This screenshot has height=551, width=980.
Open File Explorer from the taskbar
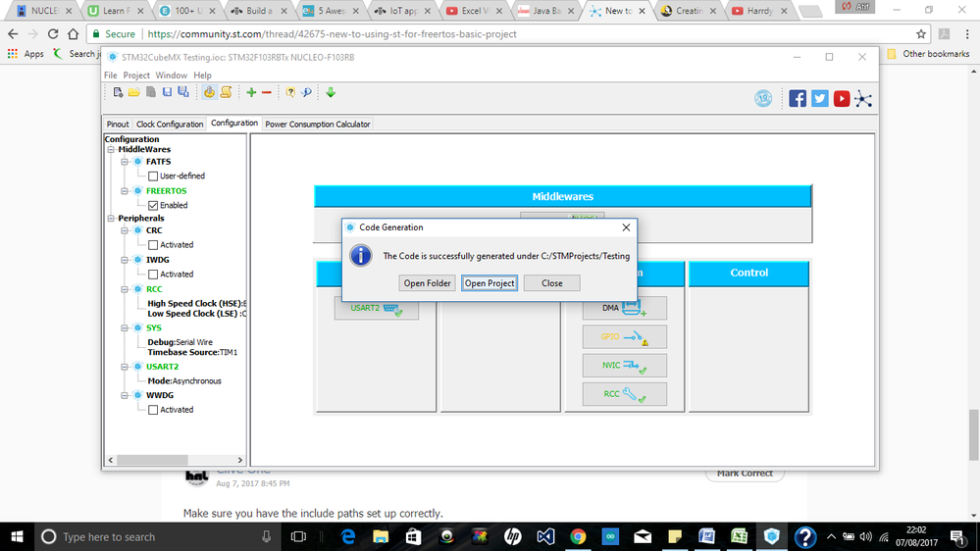(381, 536)
